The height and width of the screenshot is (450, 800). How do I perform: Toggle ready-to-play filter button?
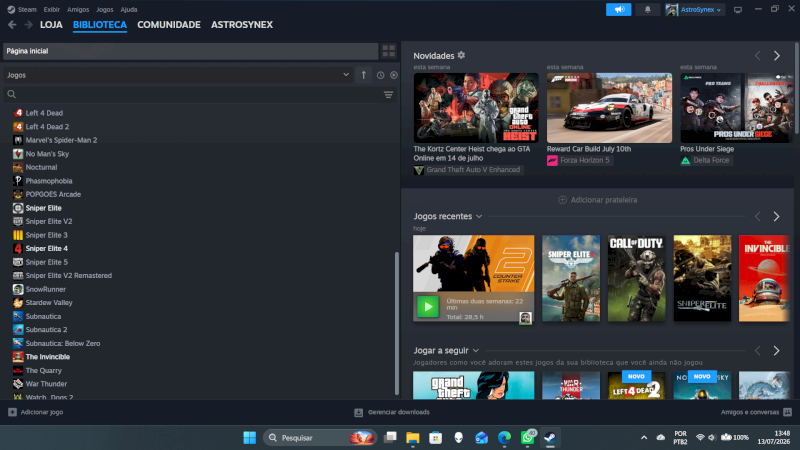pyautogui.click(x=394, y=75)
